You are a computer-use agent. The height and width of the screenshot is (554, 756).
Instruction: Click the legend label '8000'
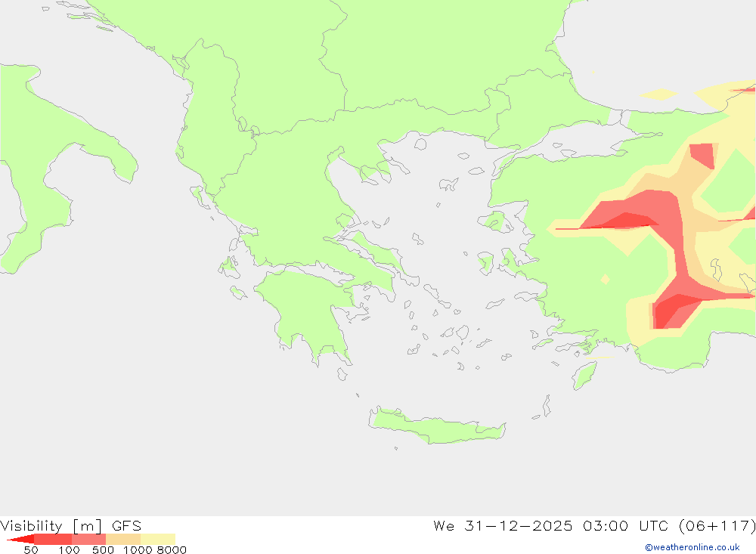pyautogui.click(x=172, y=550)
